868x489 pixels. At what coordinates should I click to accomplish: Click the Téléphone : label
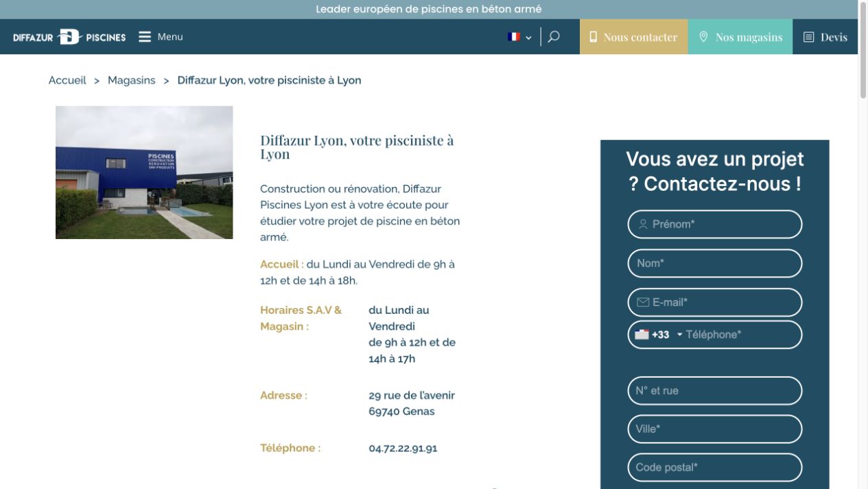[290, 448]
